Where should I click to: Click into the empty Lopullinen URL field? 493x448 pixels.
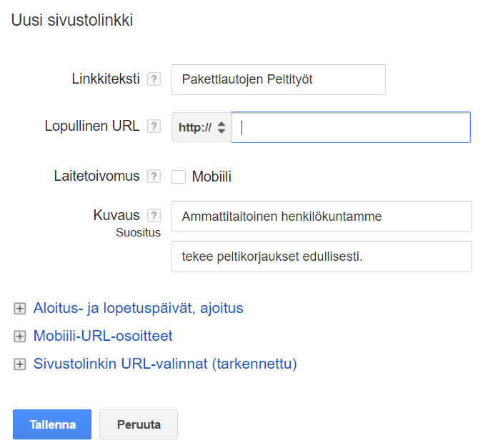351,127
